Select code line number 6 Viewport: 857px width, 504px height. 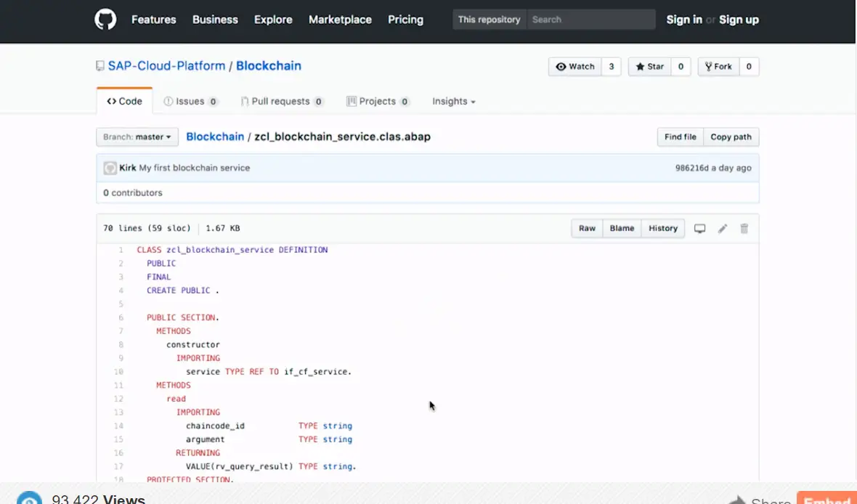121,317
